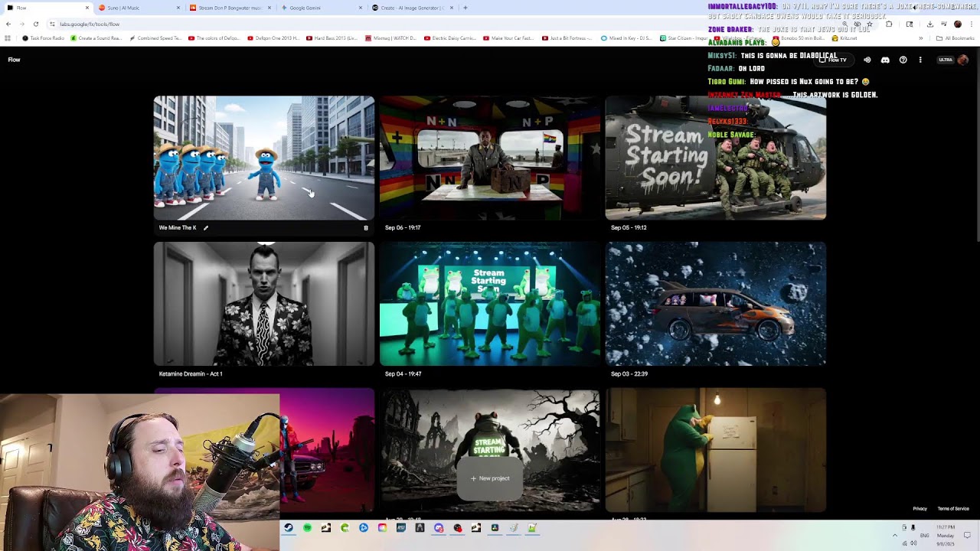Open the Privacy link
980x551 pixels.
coord(920,508)
